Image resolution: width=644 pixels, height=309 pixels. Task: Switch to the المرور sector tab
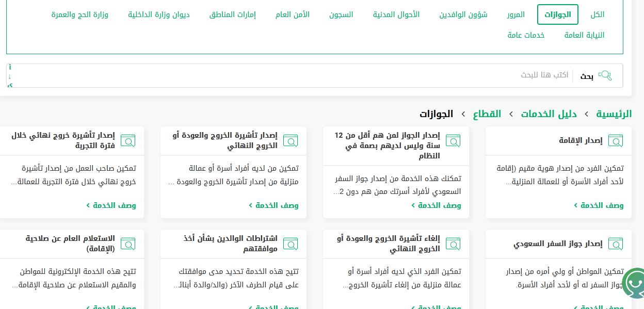(x=516, y=14)
